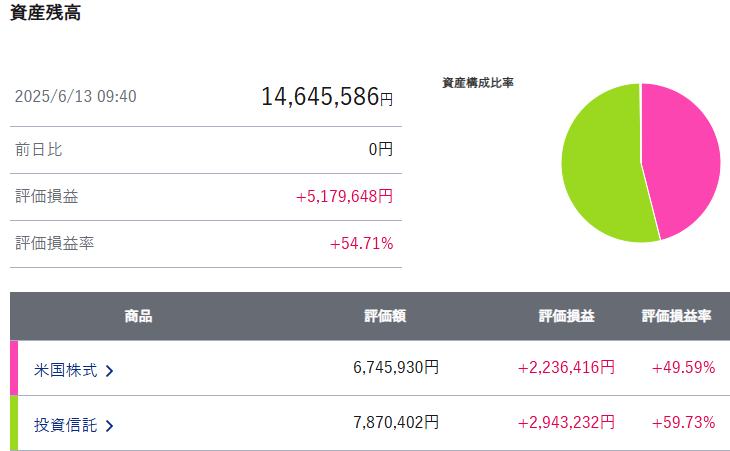Viewport: 730px width, 451px height.
Task: Click the green color bar beside 投資信託
Action: pos(14,423)
